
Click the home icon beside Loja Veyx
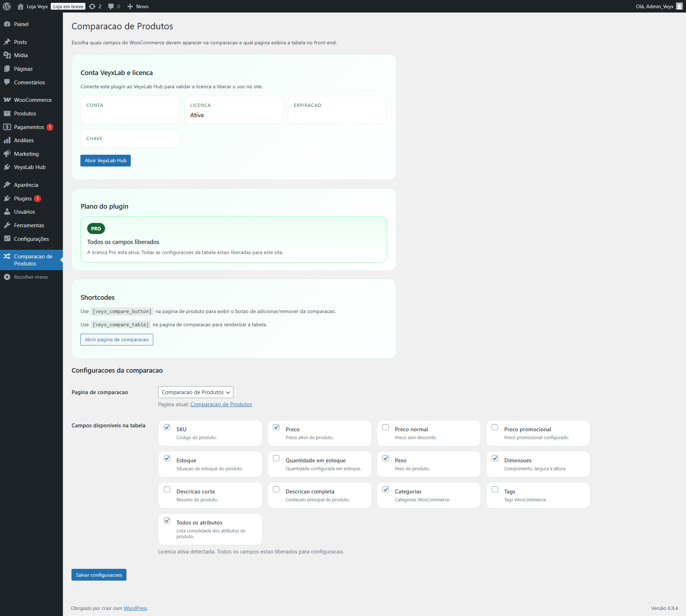[x=20, y=6]
